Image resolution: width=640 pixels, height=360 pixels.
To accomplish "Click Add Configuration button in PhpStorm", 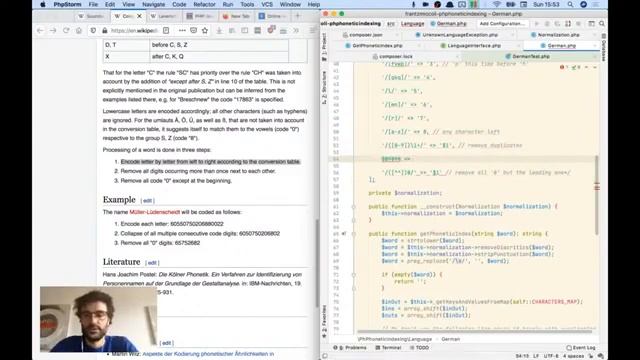I will pyautogui.click(x=502, y=24).
